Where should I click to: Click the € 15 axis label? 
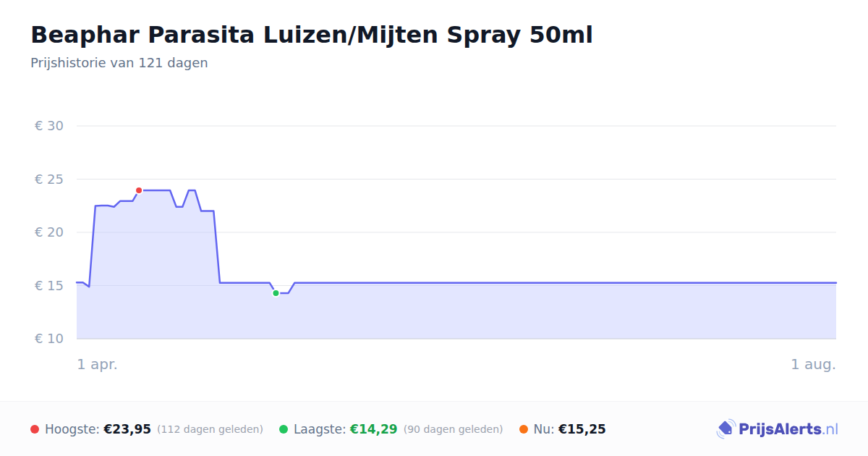[49, 285]
